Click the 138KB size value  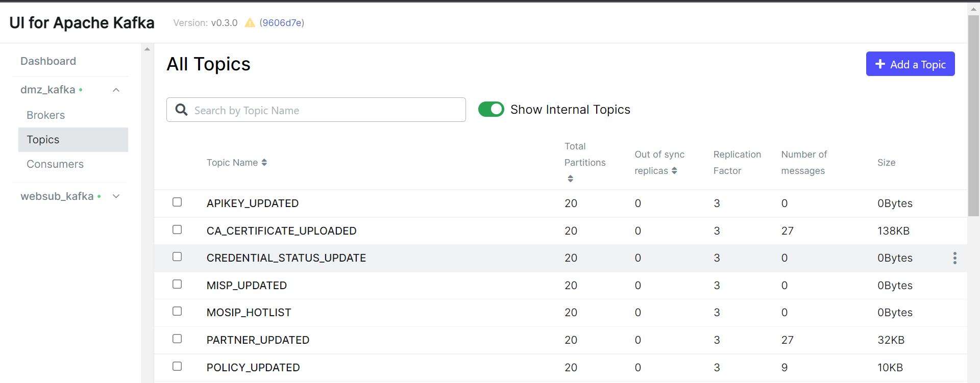[893, 231]
